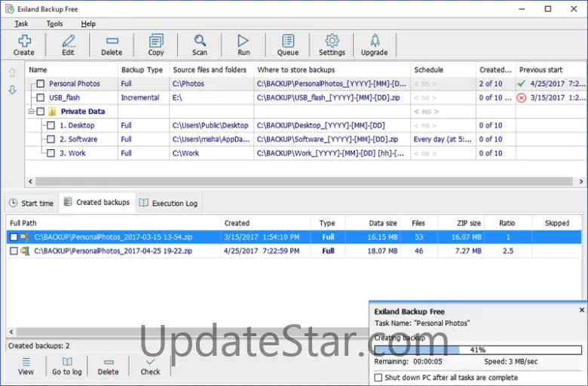Tick the Private Data group checkbox
588x386 pixels.
41,112
